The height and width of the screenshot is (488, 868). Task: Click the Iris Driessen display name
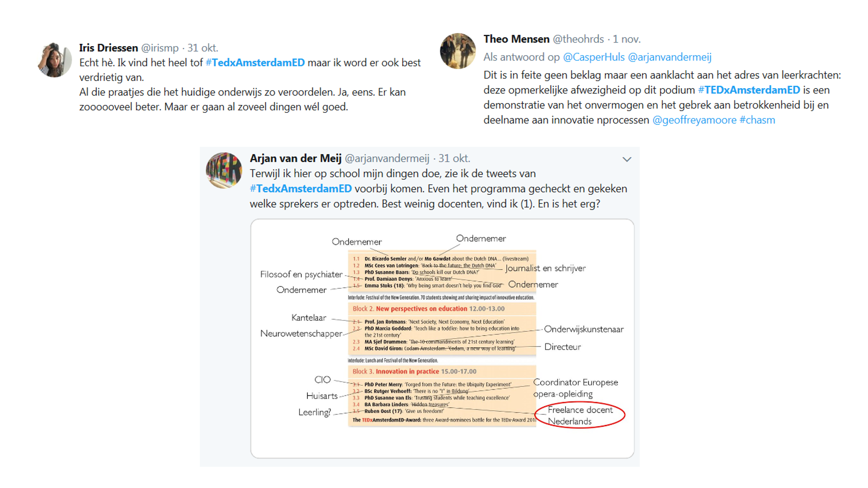tap(108, 47)
